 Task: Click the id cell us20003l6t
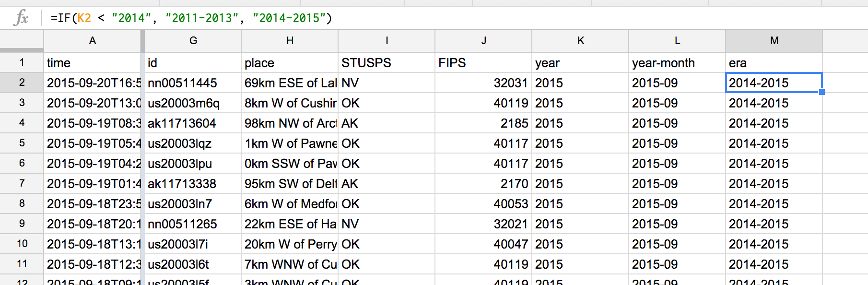pyautogui.click(x=193, y=264)
